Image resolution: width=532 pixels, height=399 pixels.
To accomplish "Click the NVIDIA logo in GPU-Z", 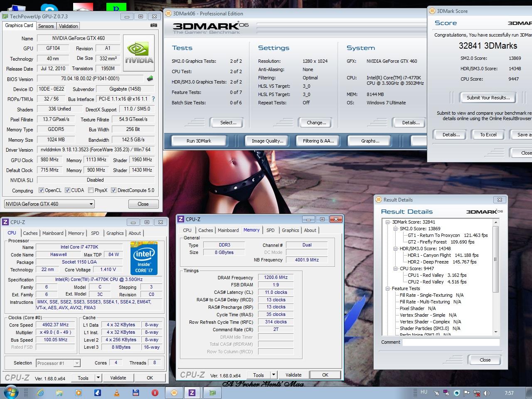I will [x=139, y=53].
